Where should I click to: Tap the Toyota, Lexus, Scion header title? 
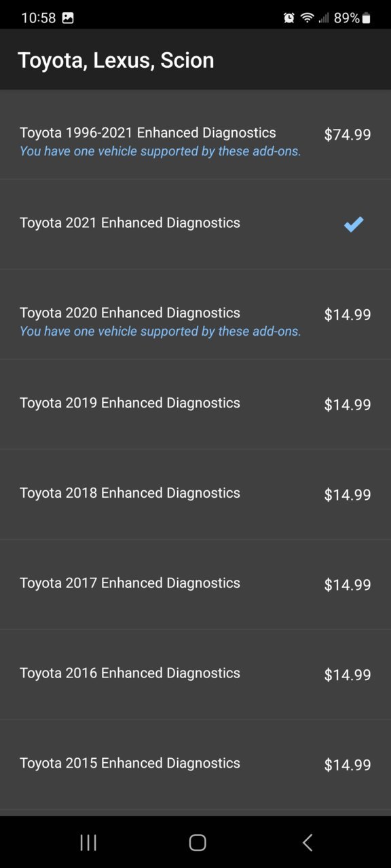pos(115,60)
